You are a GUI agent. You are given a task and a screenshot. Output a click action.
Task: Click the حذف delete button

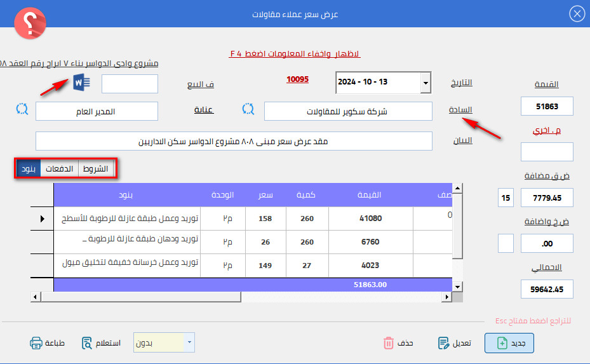[398, 343]
